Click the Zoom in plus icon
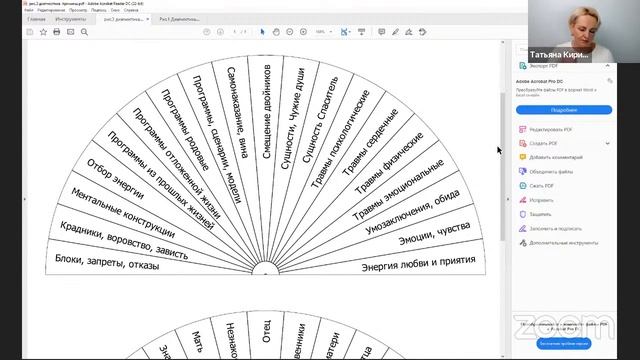Screen dimensions: 640x360 (303, 32)
